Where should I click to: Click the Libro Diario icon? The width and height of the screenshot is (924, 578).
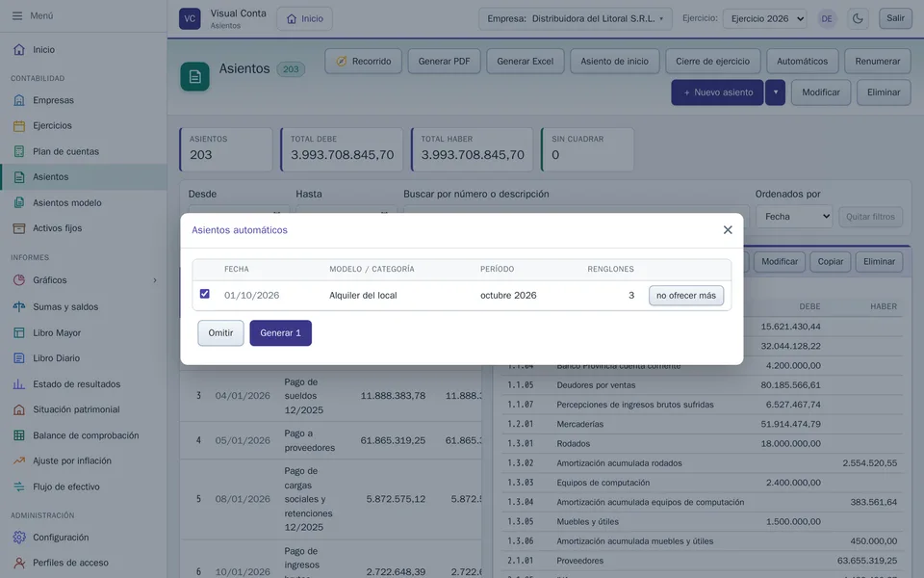[19, 358]
